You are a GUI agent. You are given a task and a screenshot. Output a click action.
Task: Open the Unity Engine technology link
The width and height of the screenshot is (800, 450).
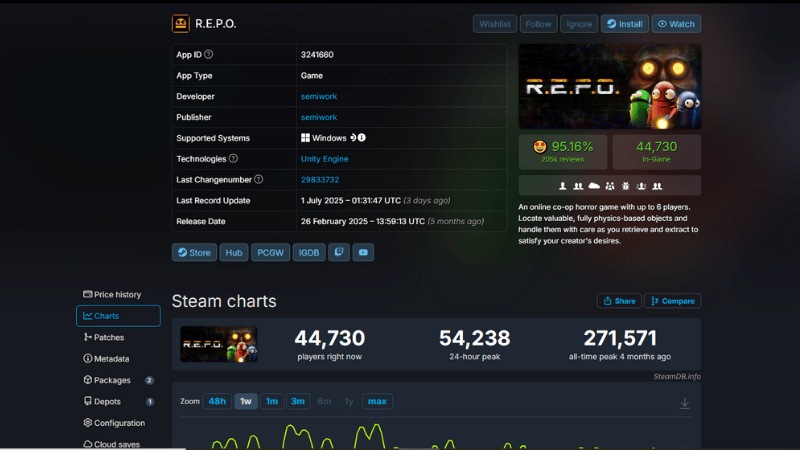click(324, 159)
